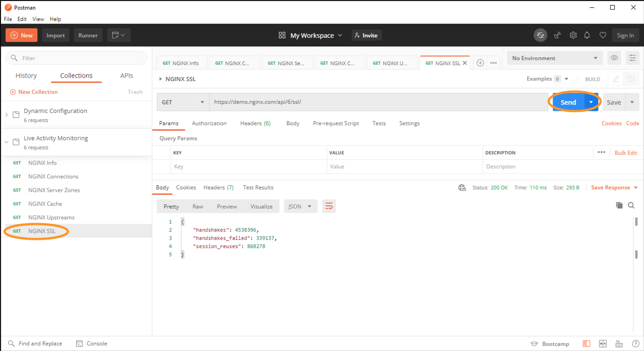The height and width of the screenshot is (351, 644).
Task: Open the settings gear icon in header
Action: pyautogui.click(x=573, y=36)
